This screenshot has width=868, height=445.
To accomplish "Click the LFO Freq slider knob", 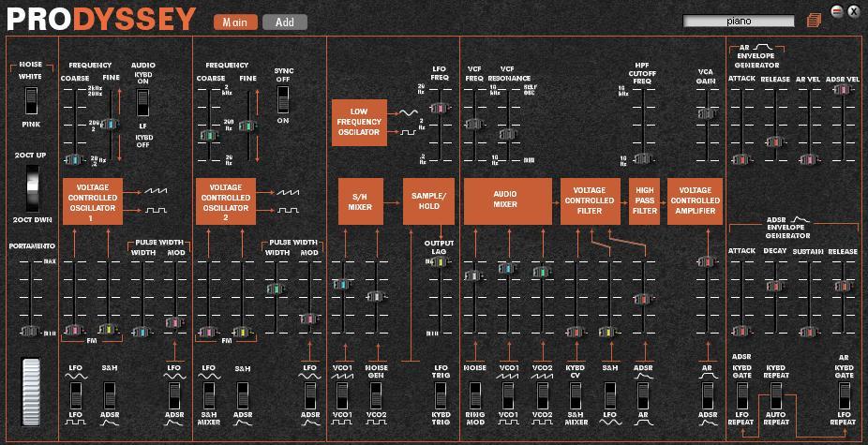I will pyautogui.click(x=440, y=108).
